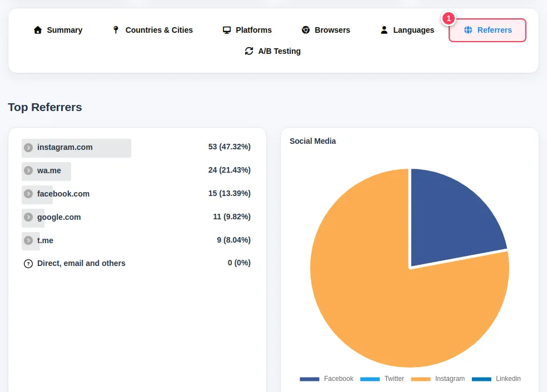The width and height of the screenshot is (547, 392).
Task: Click the 11 (9.82%) value
Action: coord(232,217)
